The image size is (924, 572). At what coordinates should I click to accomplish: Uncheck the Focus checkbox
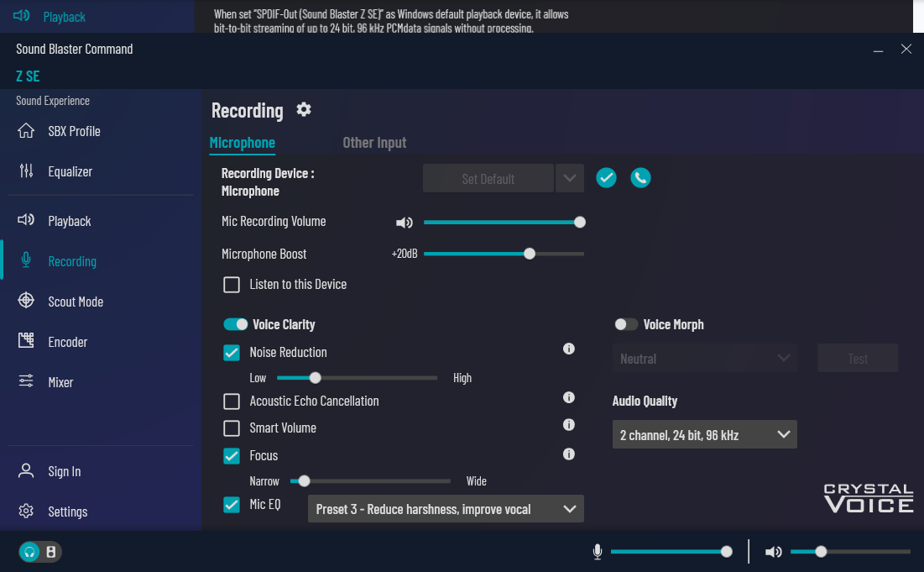[232, 456]
